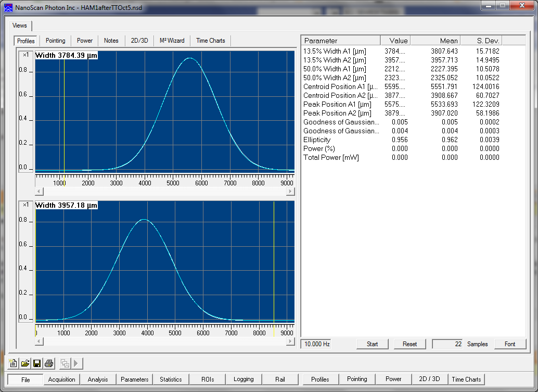This screenshot has height=392, width=538.
Task: Switch to the Pointing tab
Action: [55, 41]
